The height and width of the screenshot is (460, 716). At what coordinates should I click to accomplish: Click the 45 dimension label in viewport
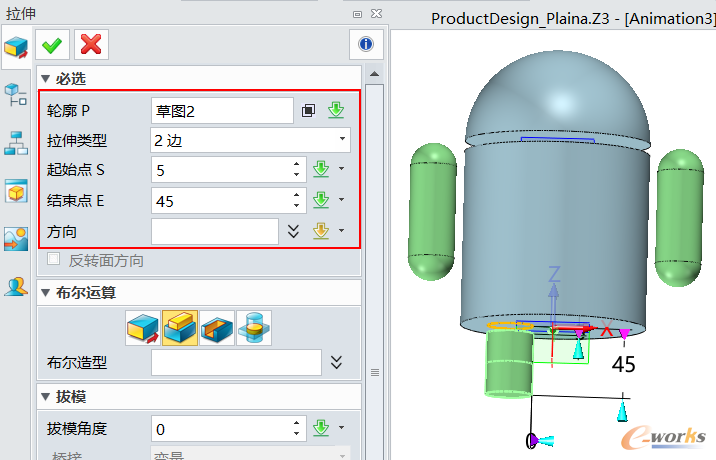pyautogui.click(x=623, y=365)
